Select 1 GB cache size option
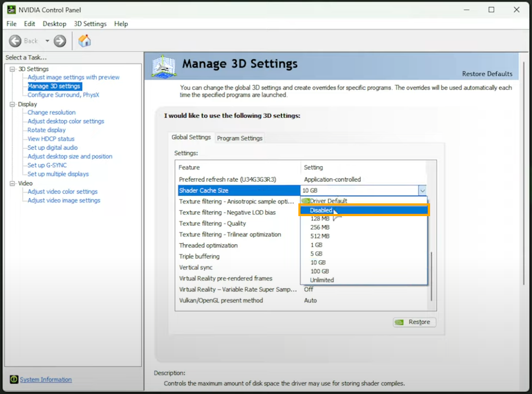 pyautogui.click(x=363, y=245)
